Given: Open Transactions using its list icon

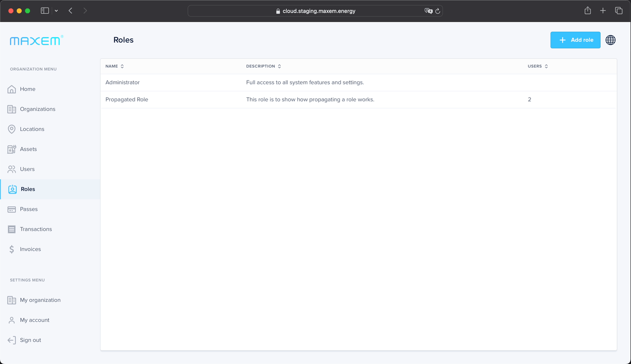Looking at the screenshot, I should coord(12,229).
